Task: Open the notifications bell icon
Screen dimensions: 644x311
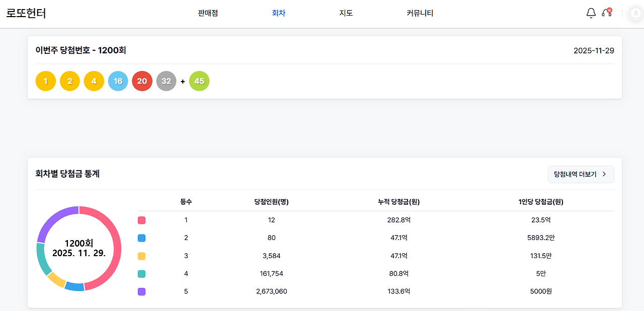Action: click(x=591, y=13)
